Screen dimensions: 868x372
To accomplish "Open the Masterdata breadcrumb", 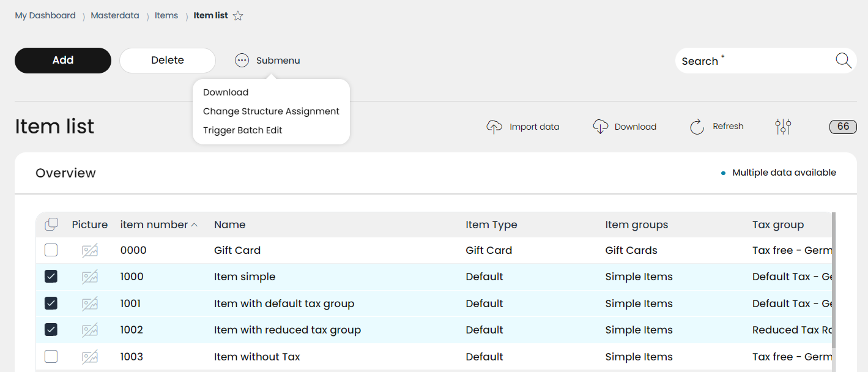I will (115, 15).
